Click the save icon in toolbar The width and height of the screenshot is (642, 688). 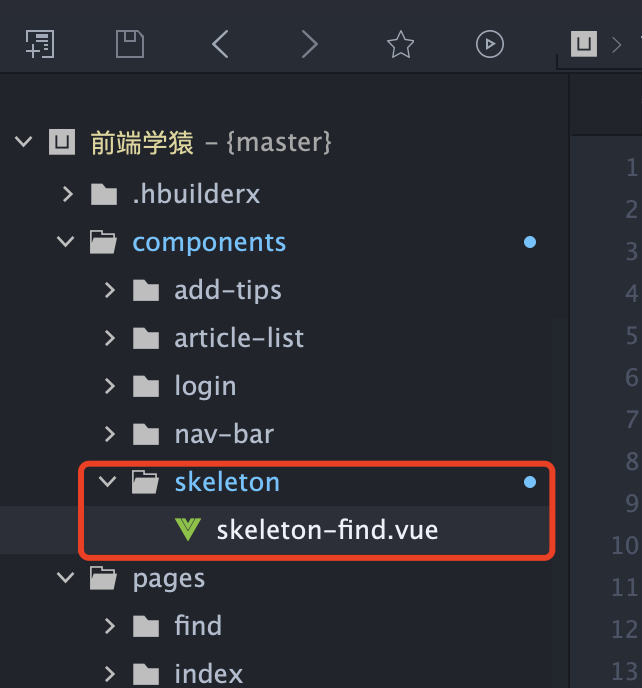[130, 44]
